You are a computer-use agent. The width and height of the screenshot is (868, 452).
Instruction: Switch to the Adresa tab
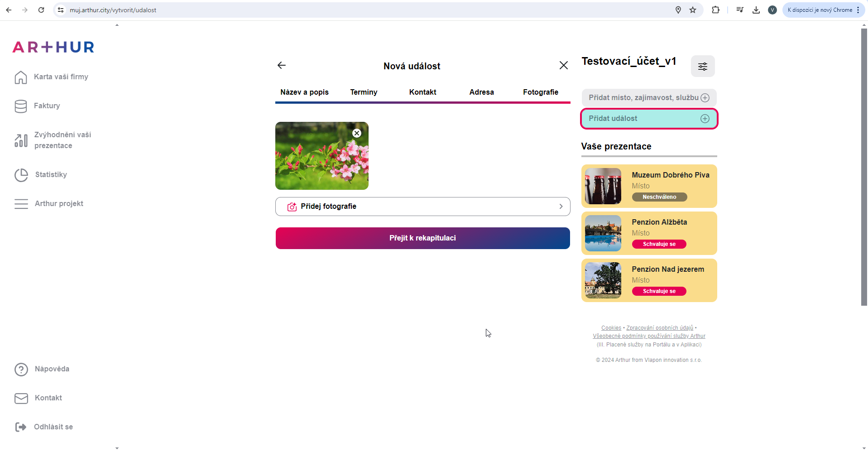(481, 92)
